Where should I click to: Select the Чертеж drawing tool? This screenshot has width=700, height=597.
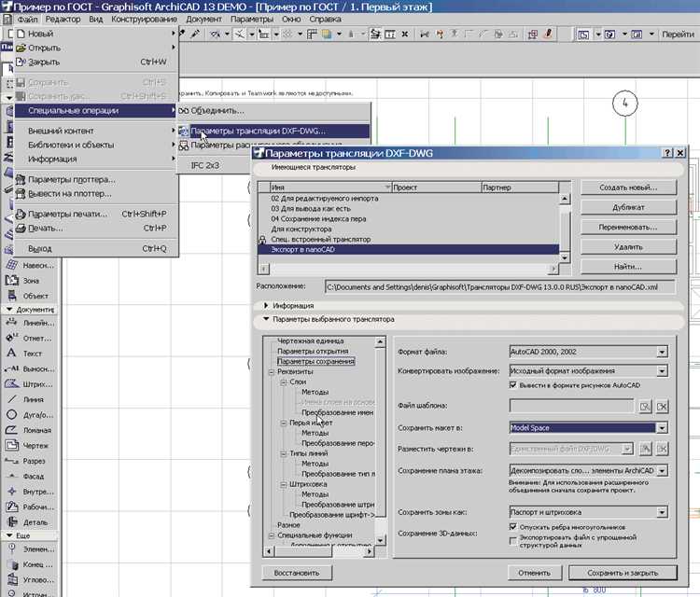pos(29,445)
